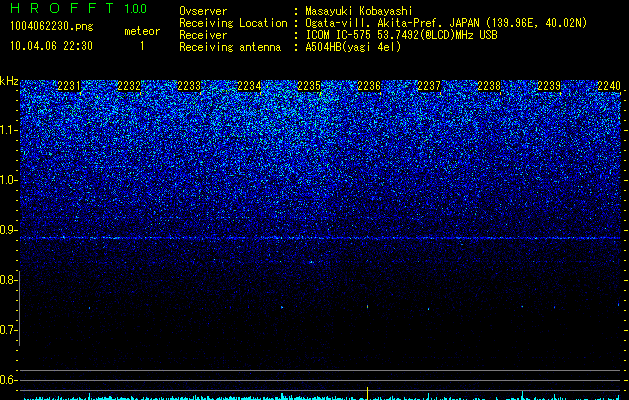Click the 2236 time marker
The height and width of the screenshot is (400, 629).
coord(369,86)
